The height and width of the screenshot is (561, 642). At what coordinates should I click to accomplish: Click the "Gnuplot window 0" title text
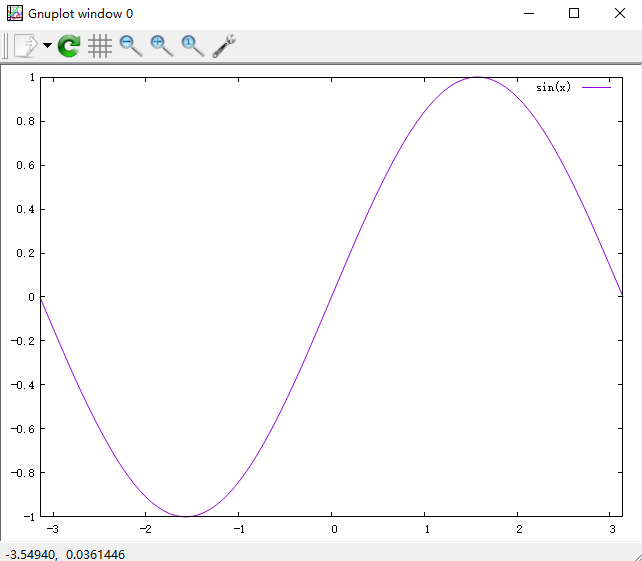(80, 13)
